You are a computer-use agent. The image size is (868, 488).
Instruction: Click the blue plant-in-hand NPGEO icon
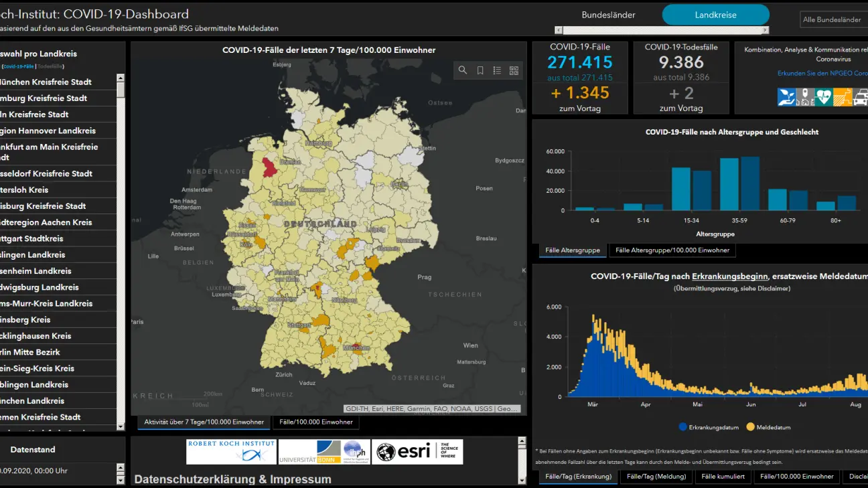pos(786,97)
